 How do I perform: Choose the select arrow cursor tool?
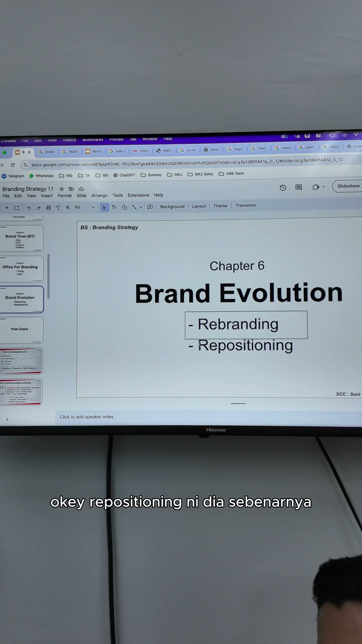[x=104, y=208]
